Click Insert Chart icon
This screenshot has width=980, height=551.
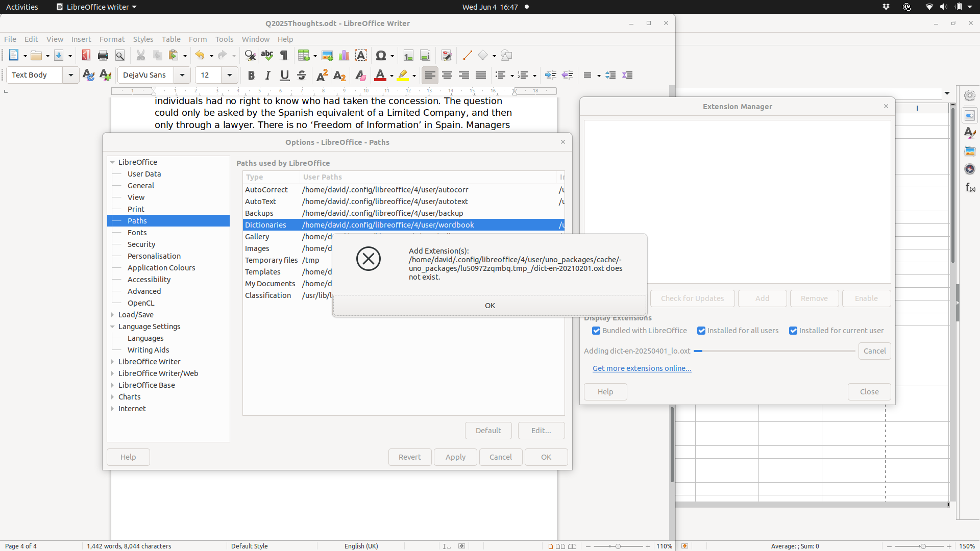click(x=344, y=55)
